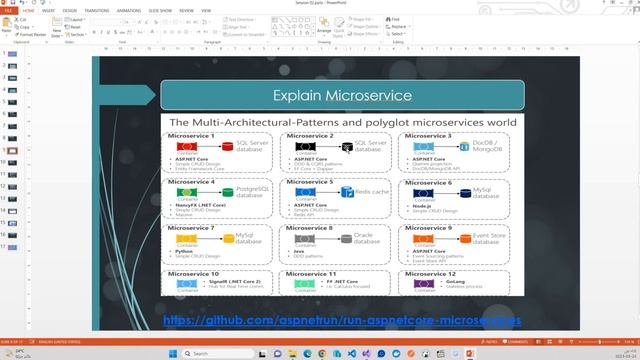Select slide 1 thumbnail

pos(12,54)
